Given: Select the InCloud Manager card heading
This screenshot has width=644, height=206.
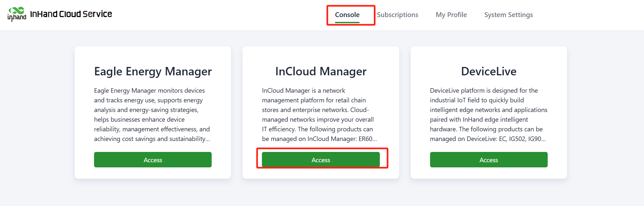Looking at the screenshot, I should 321,71.
